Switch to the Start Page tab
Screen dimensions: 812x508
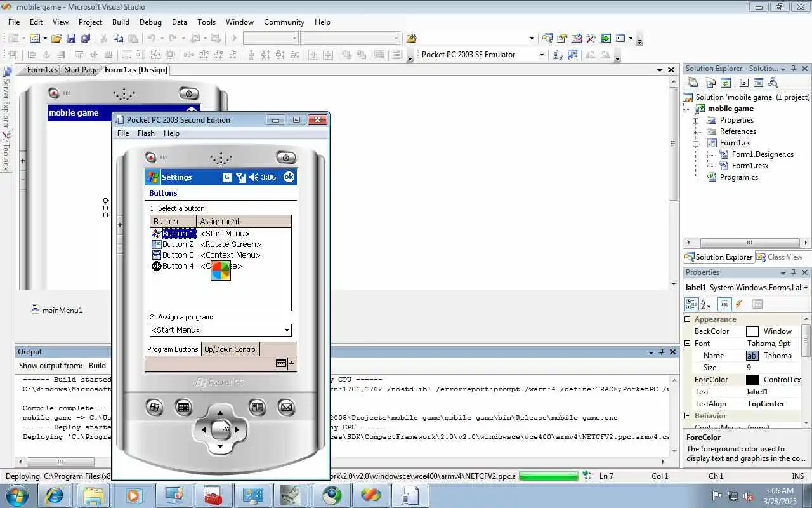point(81,70)
